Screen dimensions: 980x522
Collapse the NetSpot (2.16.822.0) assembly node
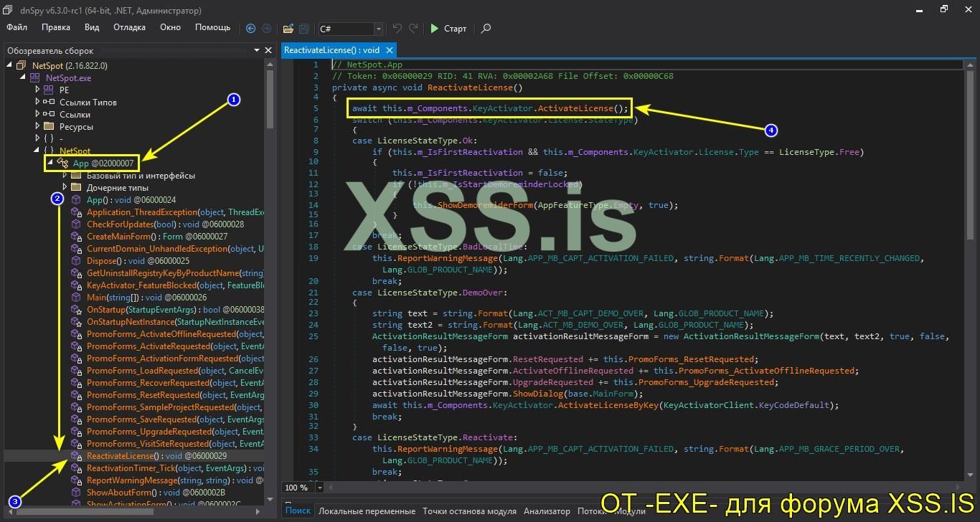point(9,66)
